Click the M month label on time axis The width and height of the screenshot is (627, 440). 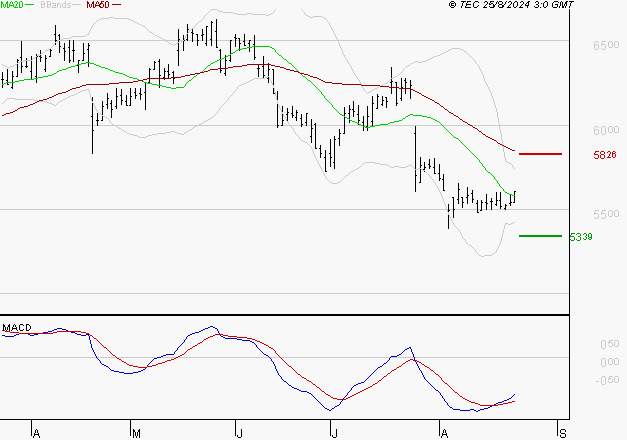click(x=136, y=434)
